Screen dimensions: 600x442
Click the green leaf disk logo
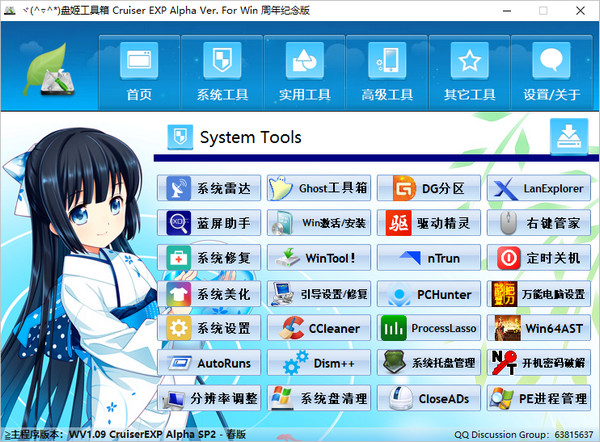click(49, 70)
